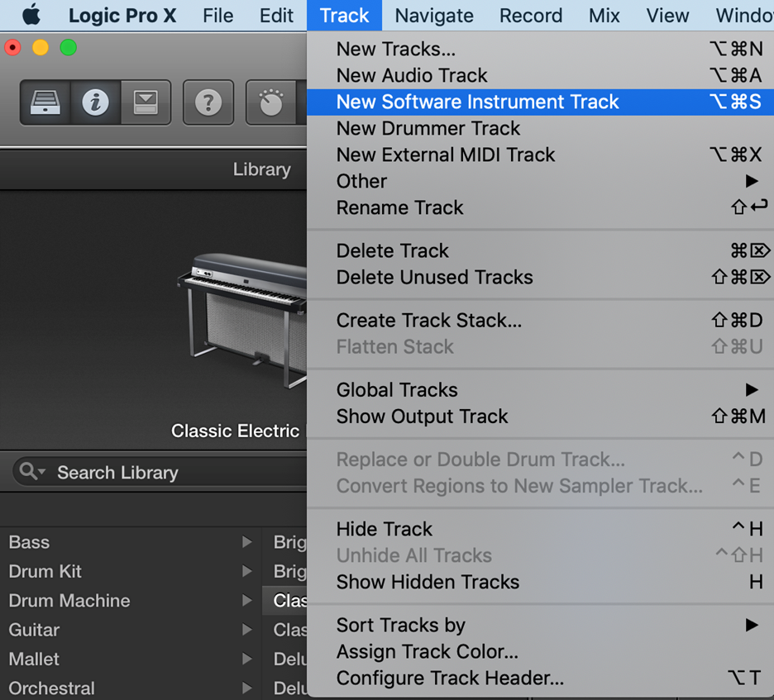The image size is (774, 700).
Task: Toggle Quick Help question mark button
Action: 208,102
